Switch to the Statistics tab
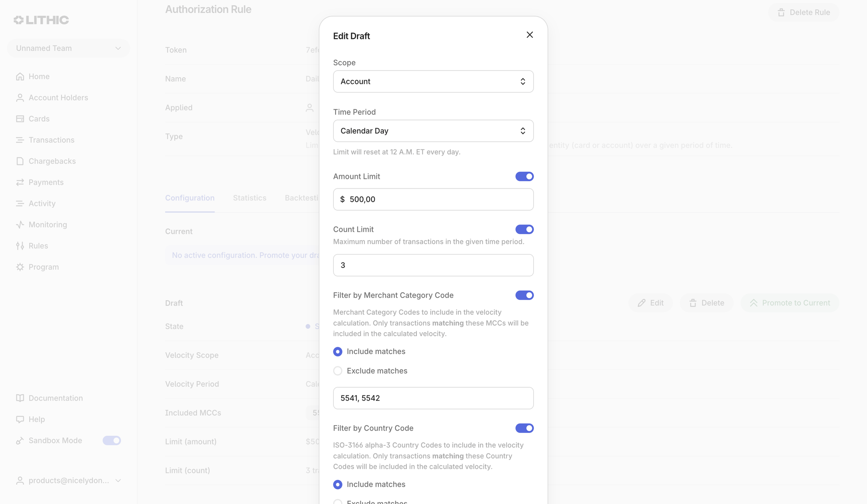The width and height of the screenshot is (867, 504). [250, 198]
